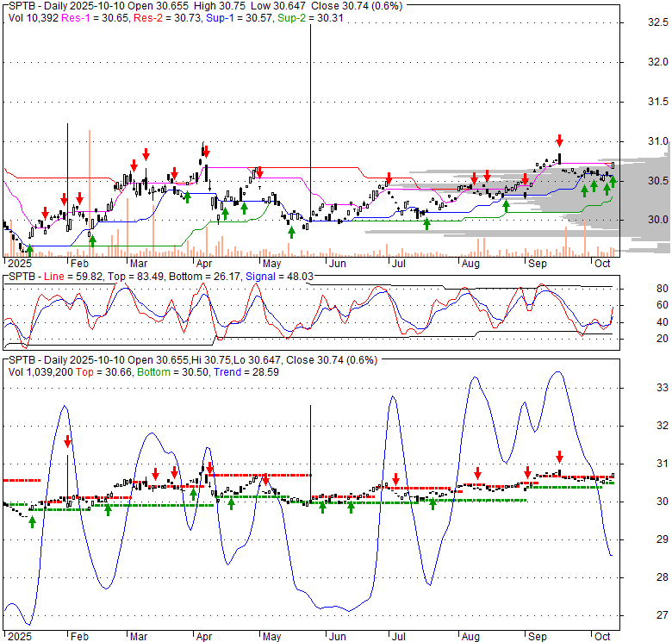The height and width of the screenshot is (642, 672).
Task: Click green up arrow under early July candles, top chart
Action: [x=426, y=223]
